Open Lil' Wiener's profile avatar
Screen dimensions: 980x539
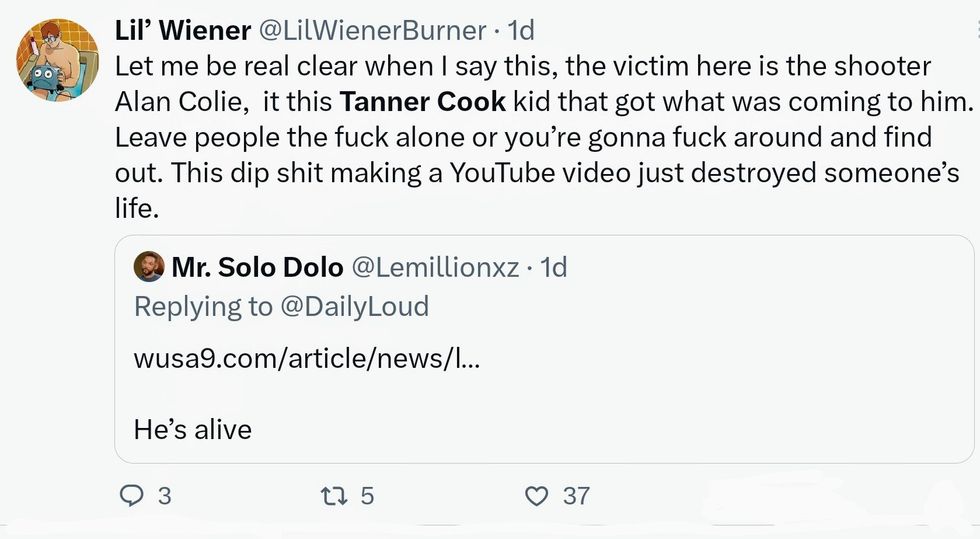[57, 60]
